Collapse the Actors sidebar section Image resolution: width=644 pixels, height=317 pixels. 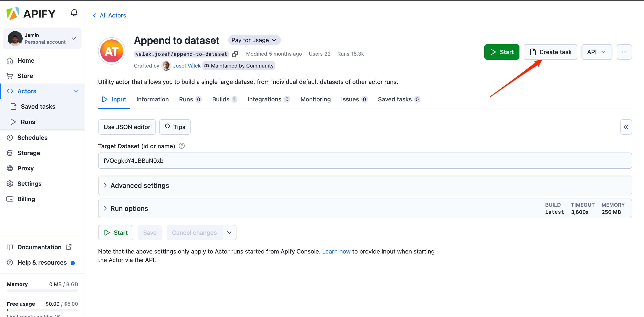pos(76,91)
